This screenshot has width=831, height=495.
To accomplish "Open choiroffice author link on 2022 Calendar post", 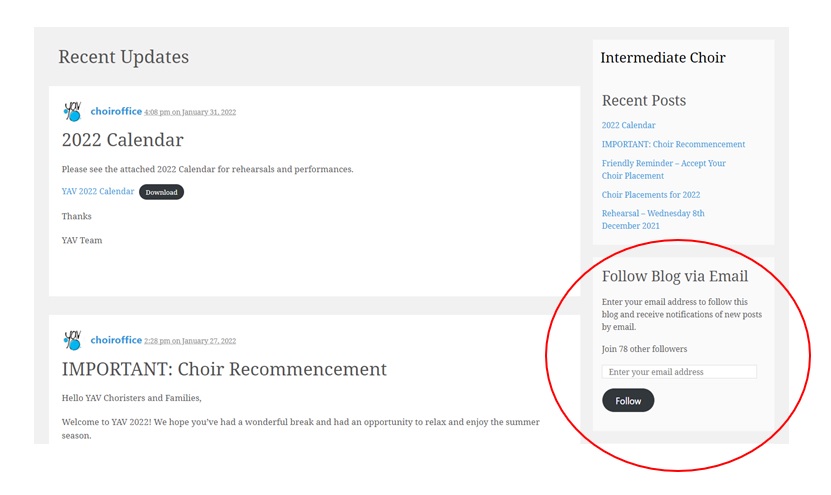I will pyautogui.click(x=116, y=111).
